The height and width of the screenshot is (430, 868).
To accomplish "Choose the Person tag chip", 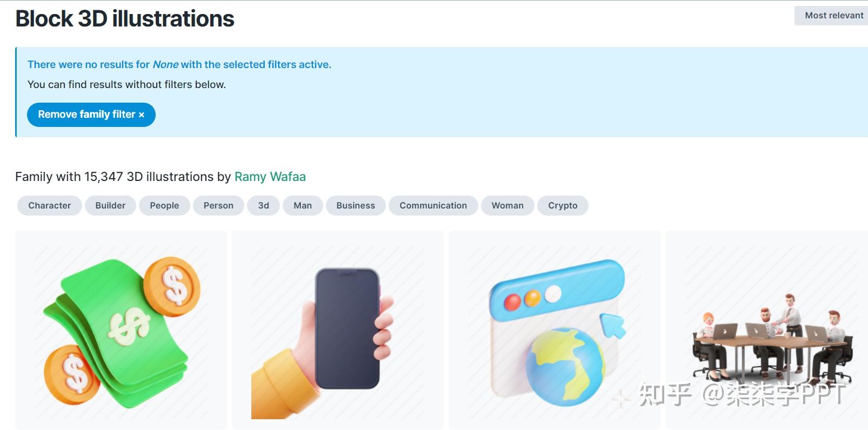I will [218, 205].
